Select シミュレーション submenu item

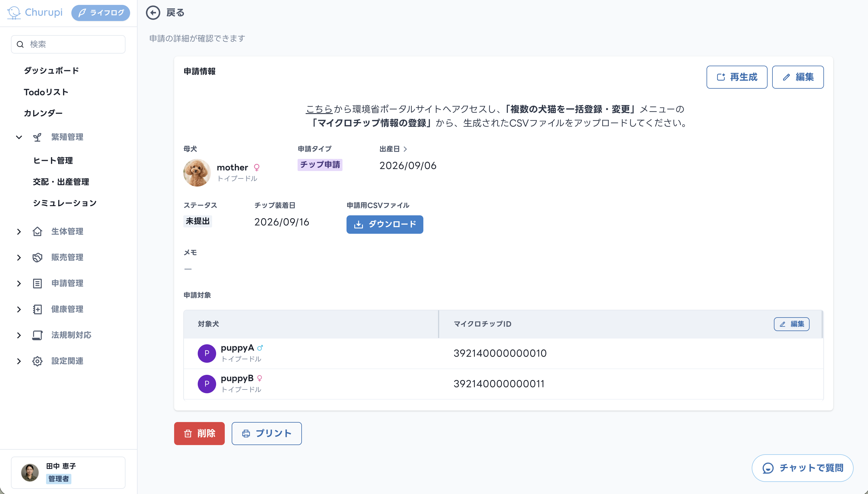(x=65, y=203)
